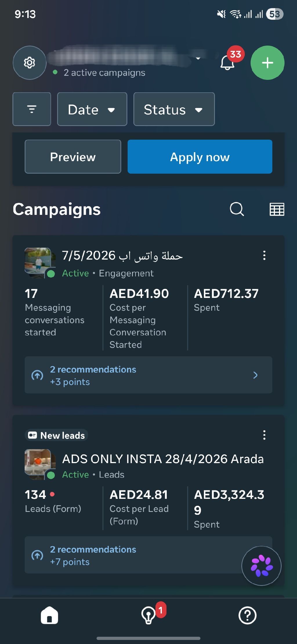Open account settings gear icon
Screen dimensions: 297x644
pyautogui.click(x=30, y=63)
